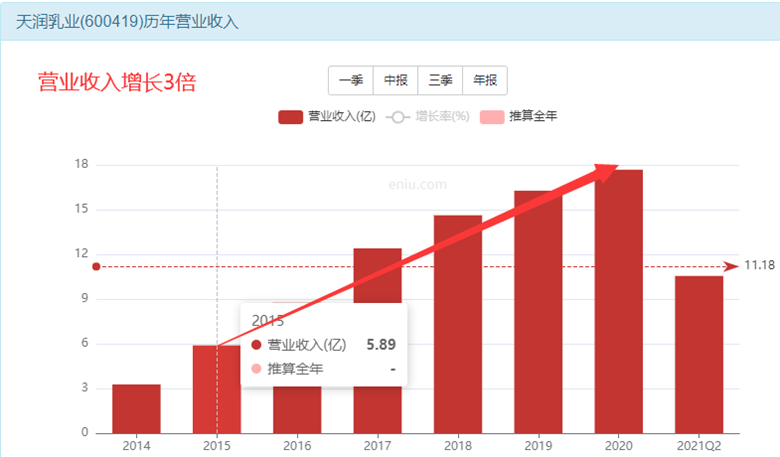Click the 2021Q2 revenue bar
This screenshot has width=780, height=457.
coord(699,355)
